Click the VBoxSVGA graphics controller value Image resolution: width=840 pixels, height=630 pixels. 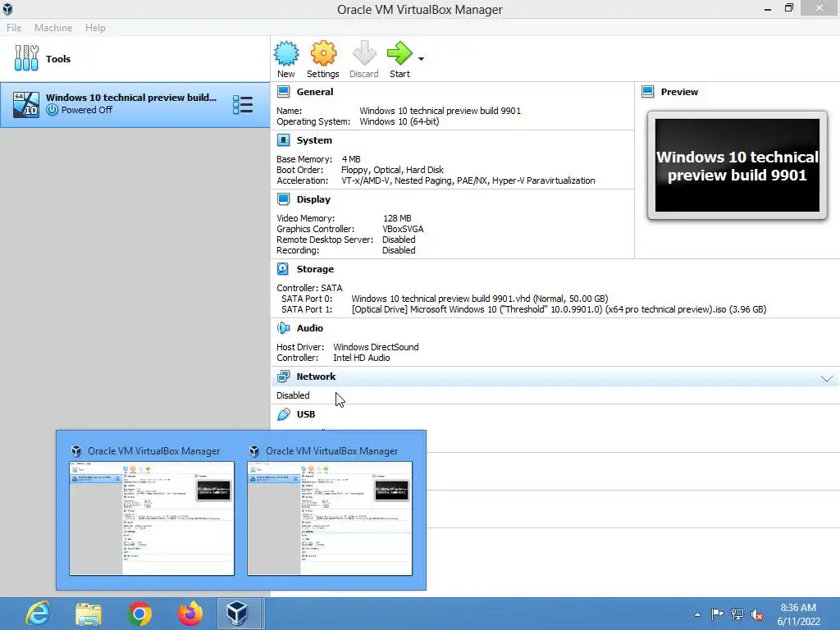403,229
